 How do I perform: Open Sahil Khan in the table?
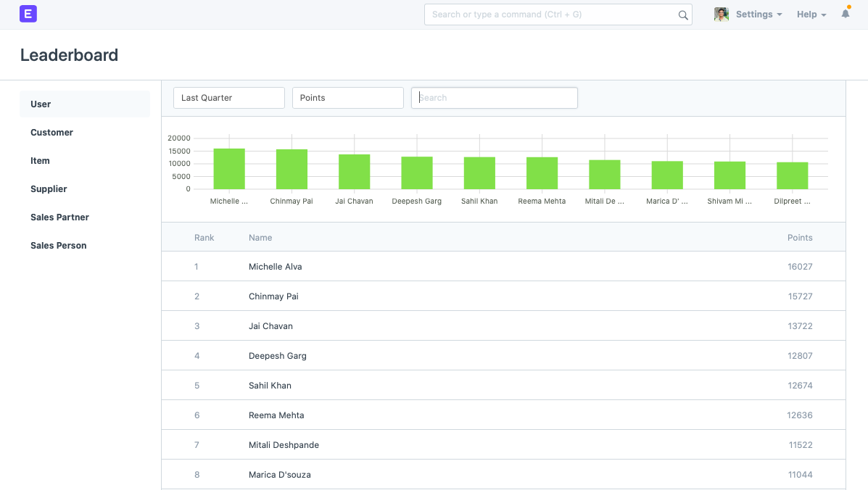click(270, 386)
